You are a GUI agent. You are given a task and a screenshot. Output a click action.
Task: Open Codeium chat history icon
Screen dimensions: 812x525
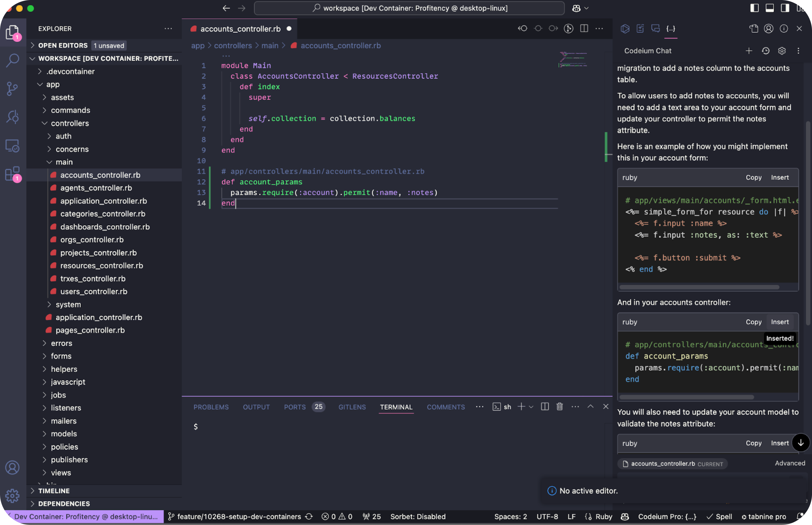point(765,51)
